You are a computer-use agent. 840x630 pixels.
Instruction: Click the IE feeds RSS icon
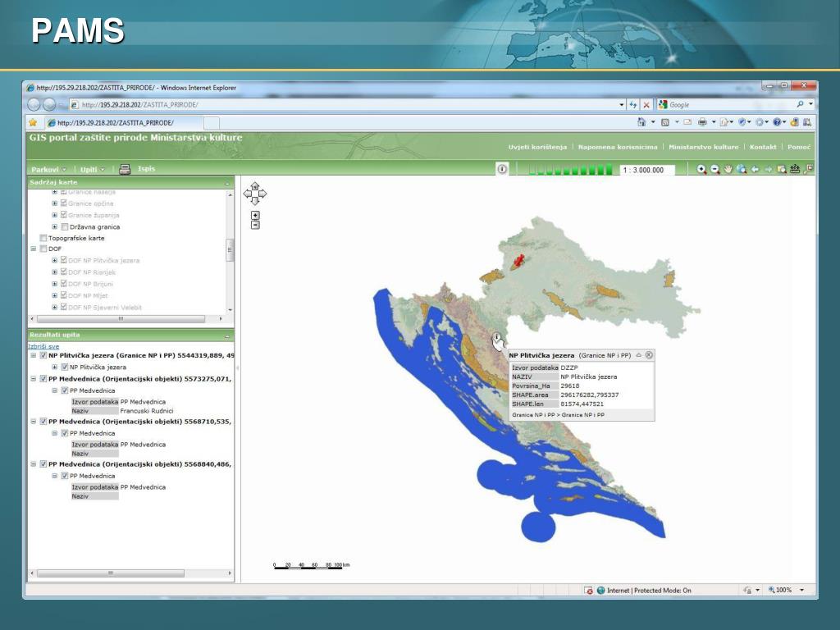[x=665, y=123]
